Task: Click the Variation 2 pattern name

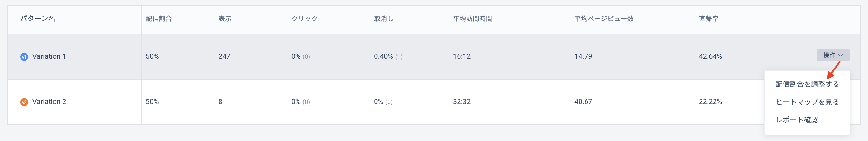Action: (49, 102)
